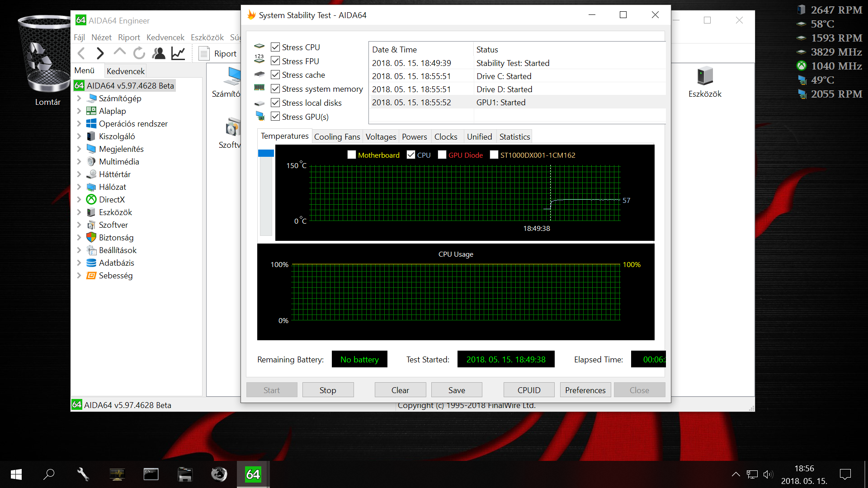This screenshot has width=868, height=488.
Task: Uncheck Stress GPU(s) checkbox
Action: click(275, 117)
